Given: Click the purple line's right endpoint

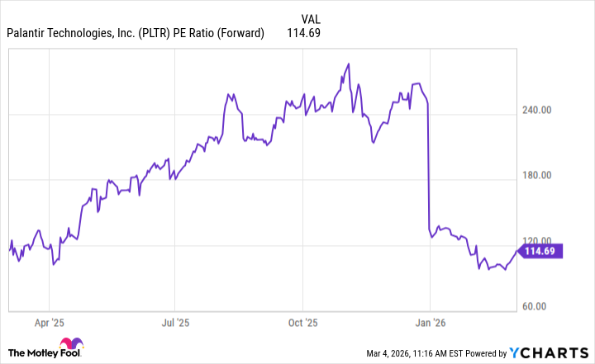Looking at the screenshot, I should [518, 251].
